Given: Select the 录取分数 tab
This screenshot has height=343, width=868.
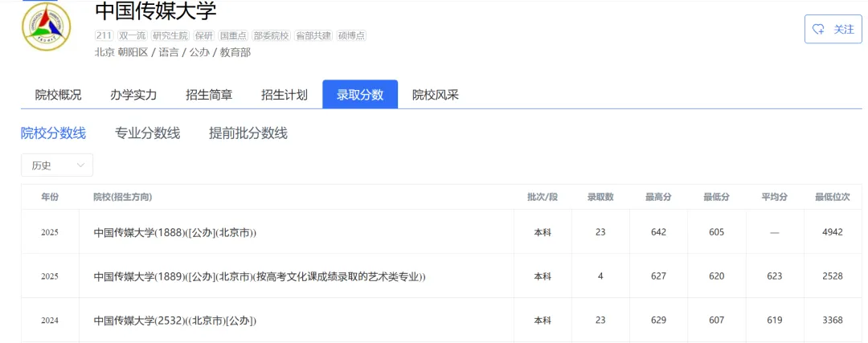Looking at the screenshot, I should click(360, 95).
